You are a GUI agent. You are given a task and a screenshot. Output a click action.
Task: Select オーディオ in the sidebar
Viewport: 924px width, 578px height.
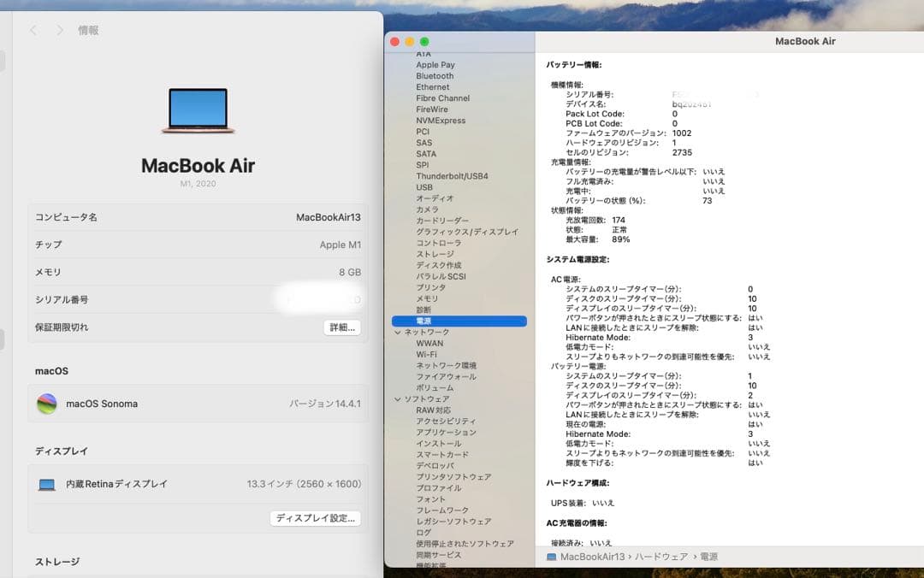435,198
